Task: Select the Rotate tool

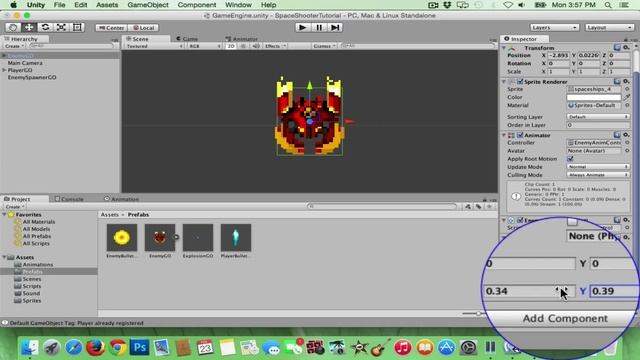Action: tap(45, 27)
